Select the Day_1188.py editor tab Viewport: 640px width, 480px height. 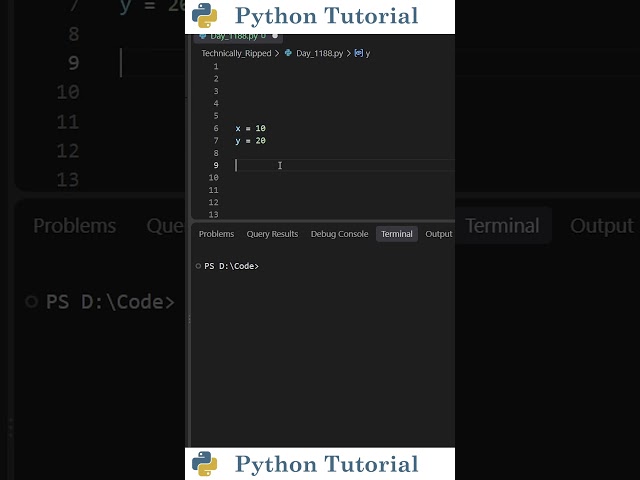click(238, 36)
